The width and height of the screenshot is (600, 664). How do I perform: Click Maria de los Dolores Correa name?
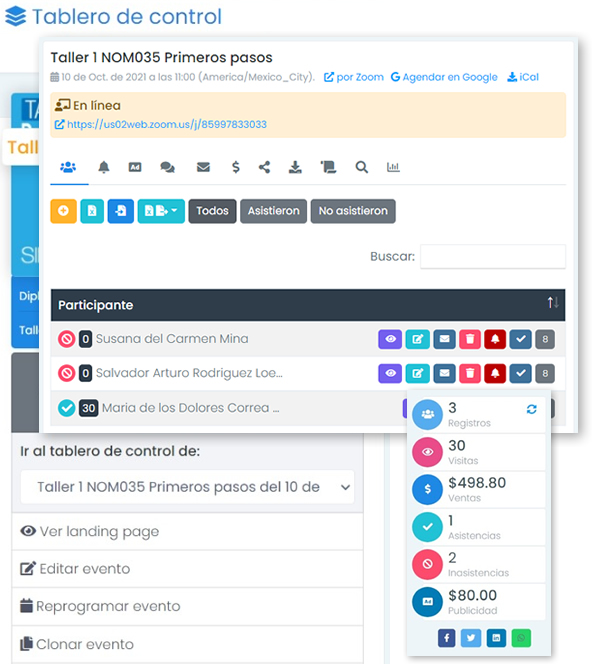click(x=191, y=408)
